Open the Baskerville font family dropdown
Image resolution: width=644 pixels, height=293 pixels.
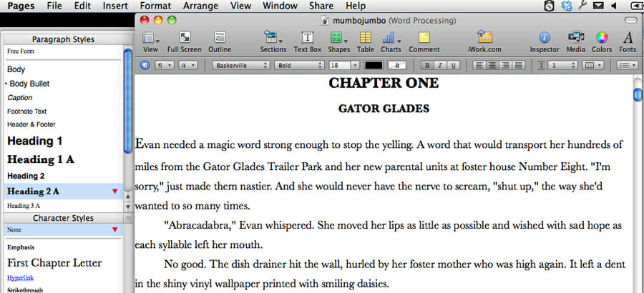(241, 65)
